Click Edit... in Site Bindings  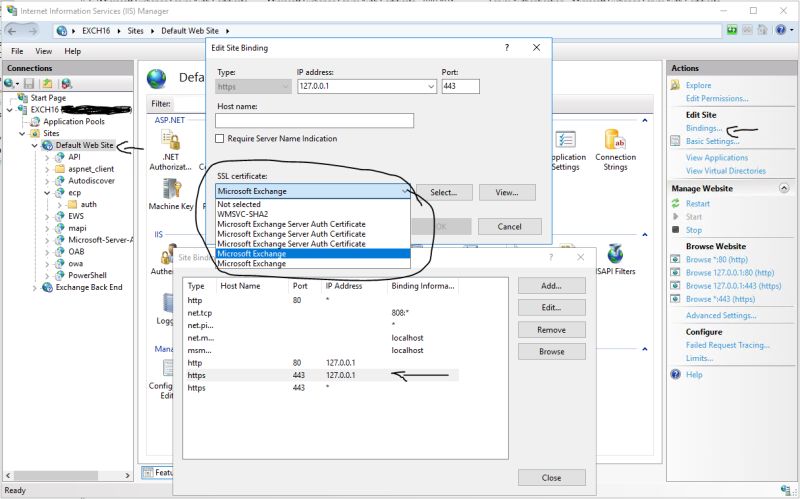(x=552, y=308)
